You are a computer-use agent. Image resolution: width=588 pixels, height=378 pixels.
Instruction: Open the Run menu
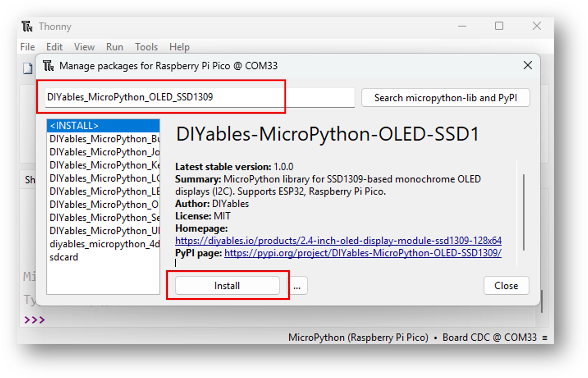pos(114,47)
